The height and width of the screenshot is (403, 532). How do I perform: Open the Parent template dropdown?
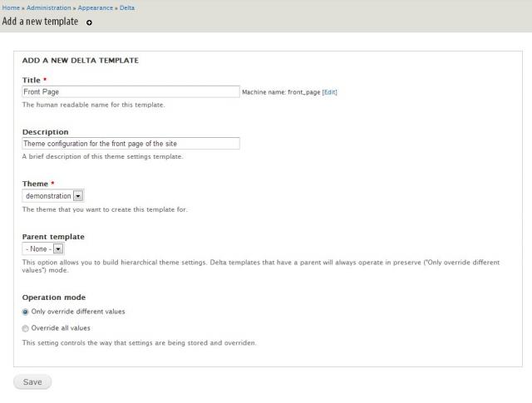click(x=43, y=249)
